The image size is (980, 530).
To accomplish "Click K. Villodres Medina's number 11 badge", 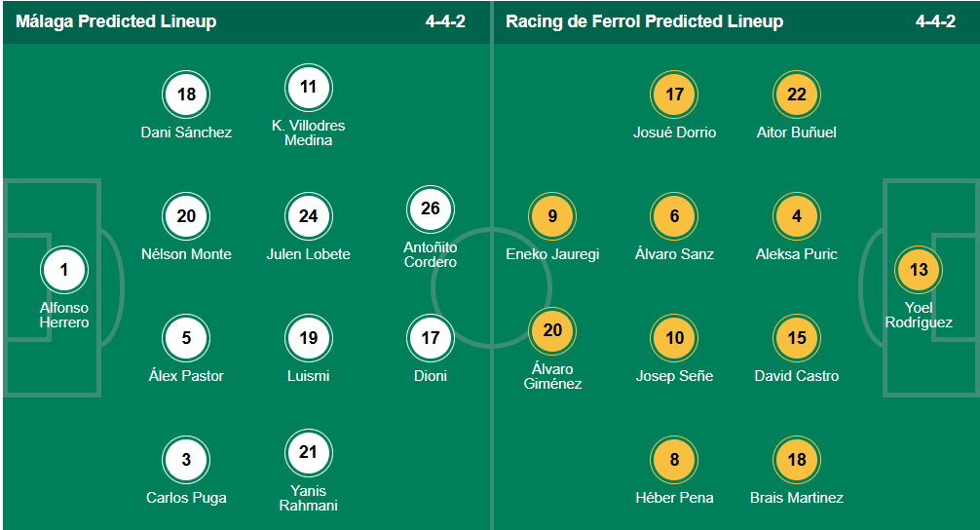I will [x=308, y=87].
